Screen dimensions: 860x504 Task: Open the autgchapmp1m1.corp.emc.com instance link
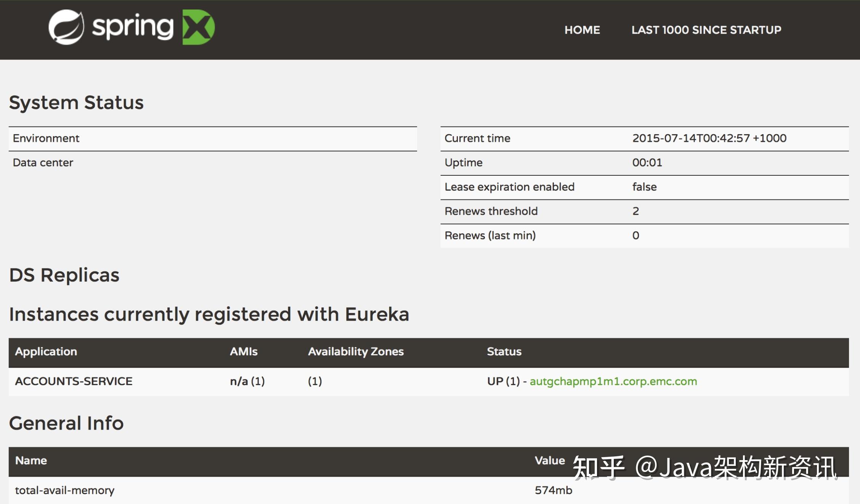(613, 381)
